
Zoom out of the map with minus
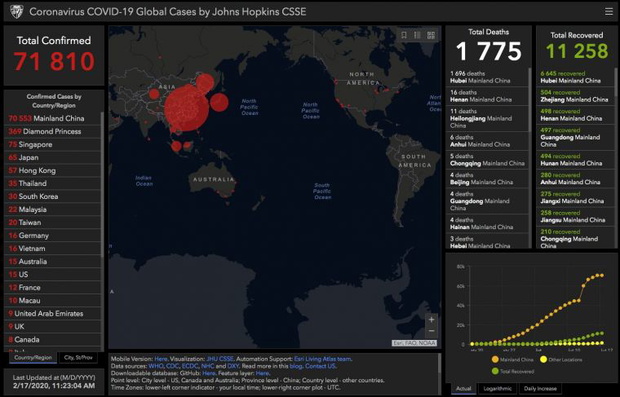431,331
